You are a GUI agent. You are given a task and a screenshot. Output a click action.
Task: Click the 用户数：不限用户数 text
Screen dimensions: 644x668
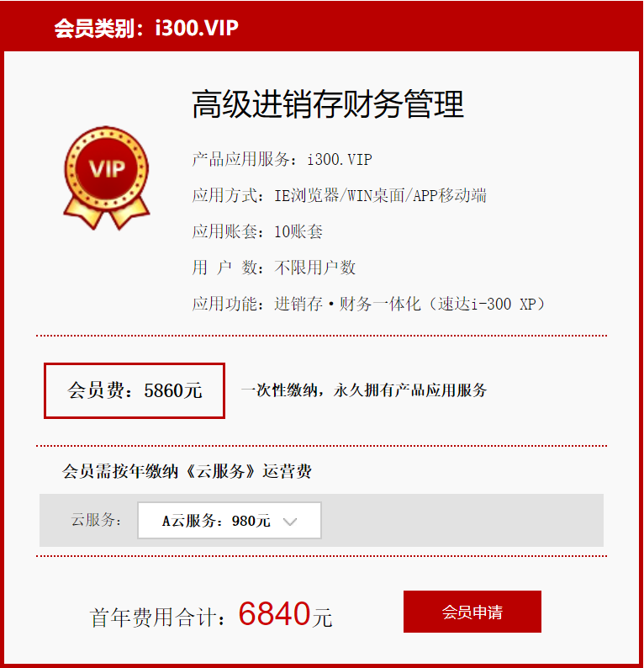(274, 268)
